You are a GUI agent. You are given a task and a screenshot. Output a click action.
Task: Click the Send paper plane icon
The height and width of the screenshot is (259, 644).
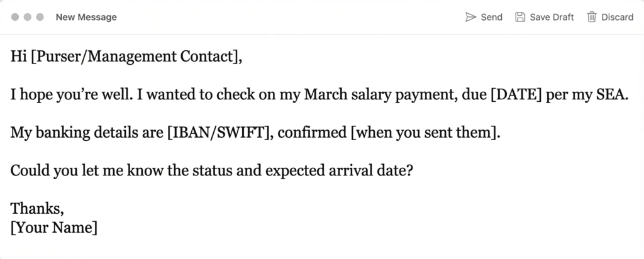(x=470, y=17)
